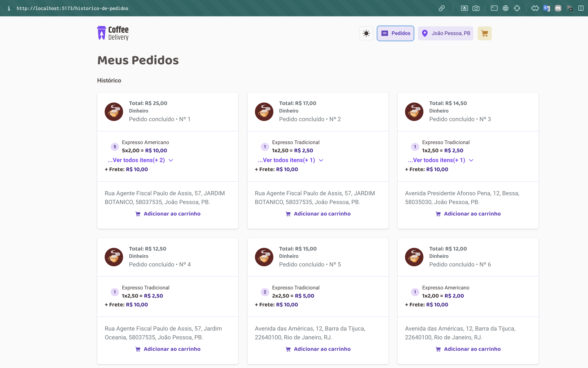Select the João Pessoa, PB location item
This screenshot has height=368, width=588.
coord(445,33)
